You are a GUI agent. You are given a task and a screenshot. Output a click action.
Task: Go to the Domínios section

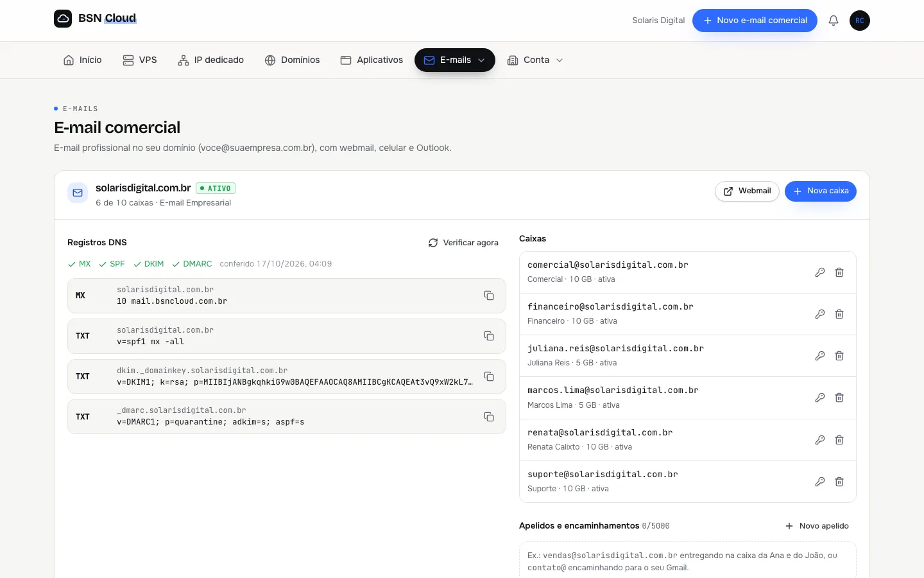click(292, 60)
